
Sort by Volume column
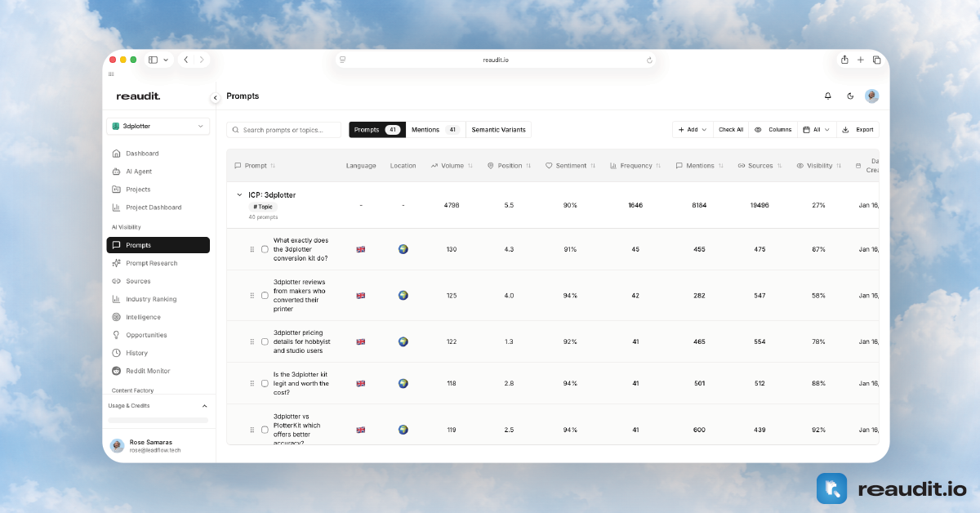452,166
